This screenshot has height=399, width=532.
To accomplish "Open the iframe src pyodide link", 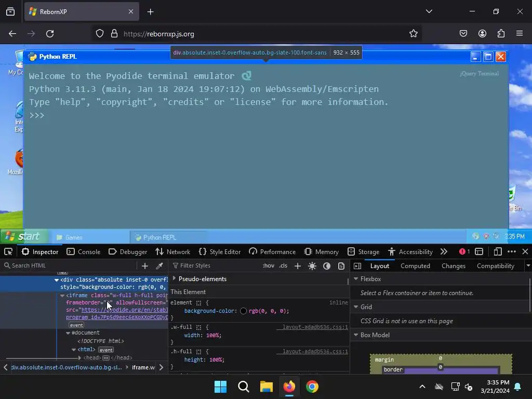I will click(x=125, y=310).
